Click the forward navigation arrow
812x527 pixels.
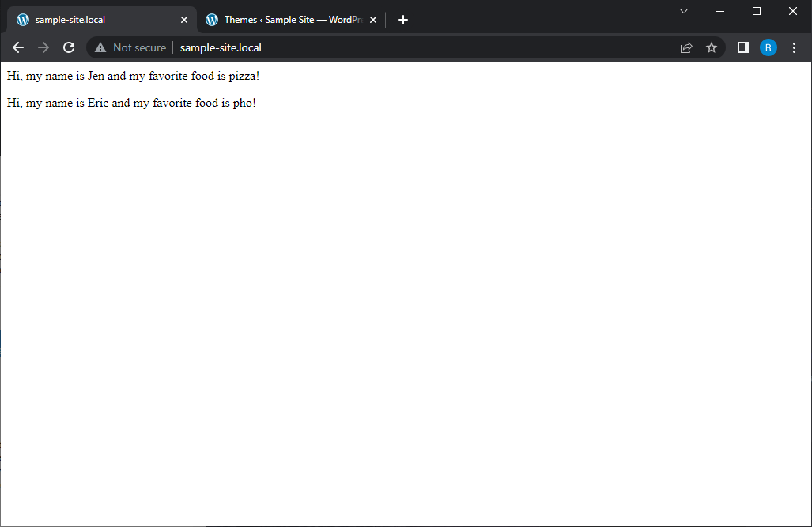tap(43, 47)
